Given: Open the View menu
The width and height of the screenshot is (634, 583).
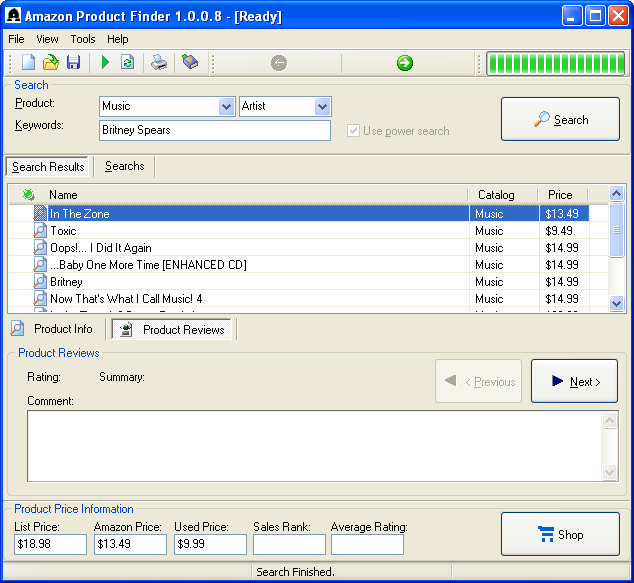Looking at the screenshot, I should click(47, 39).
